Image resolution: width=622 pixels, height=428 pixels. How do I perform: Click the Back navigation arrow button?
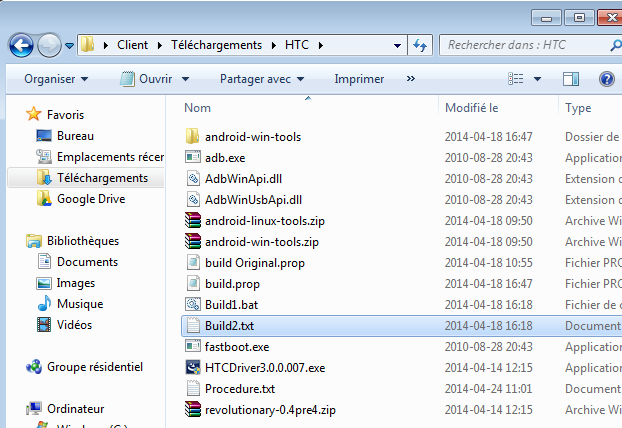coord(21,45)
